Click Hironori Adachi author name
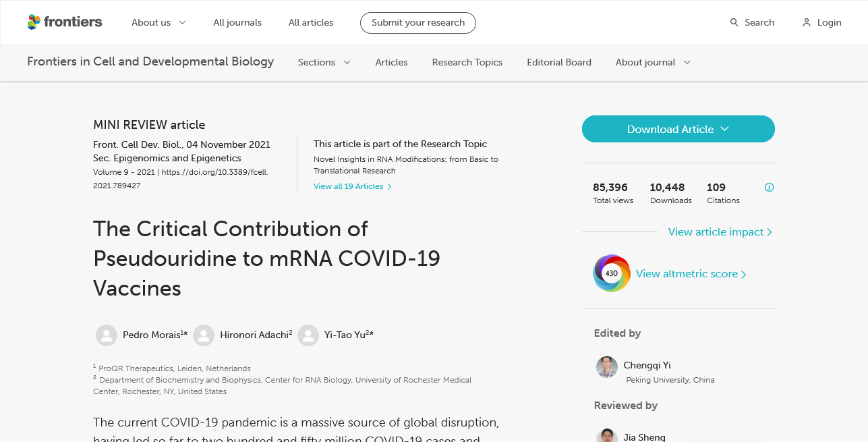Viewport: 868px width, 442px height. (254, 335)
